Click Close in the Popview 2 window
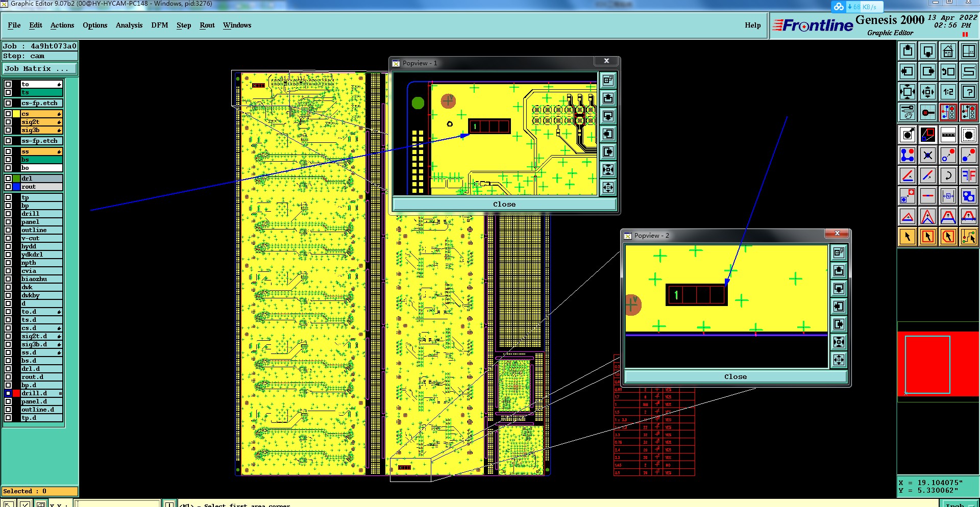 736,376
